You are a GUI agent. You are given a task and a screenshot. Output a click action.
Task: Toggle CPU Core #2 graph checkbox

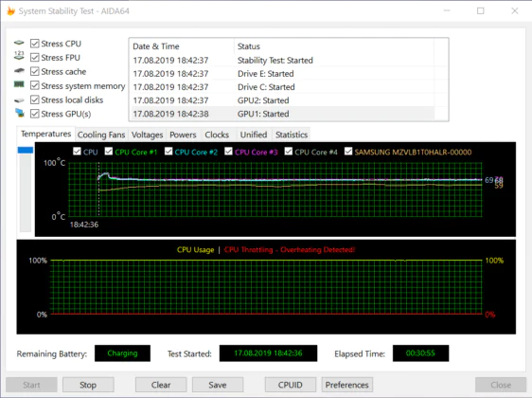(x=168, y=152)
